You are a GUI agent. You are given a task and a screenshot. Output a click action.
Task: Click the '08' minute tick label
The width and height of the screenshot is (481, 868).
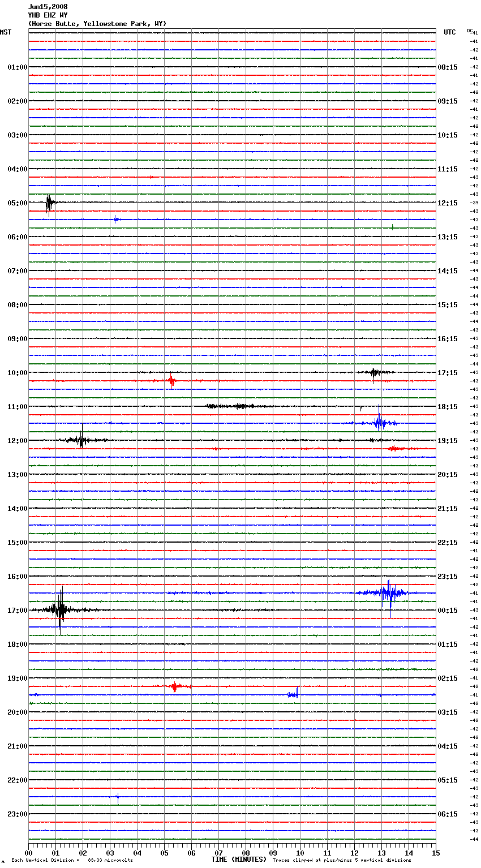(x=246, y=853)
